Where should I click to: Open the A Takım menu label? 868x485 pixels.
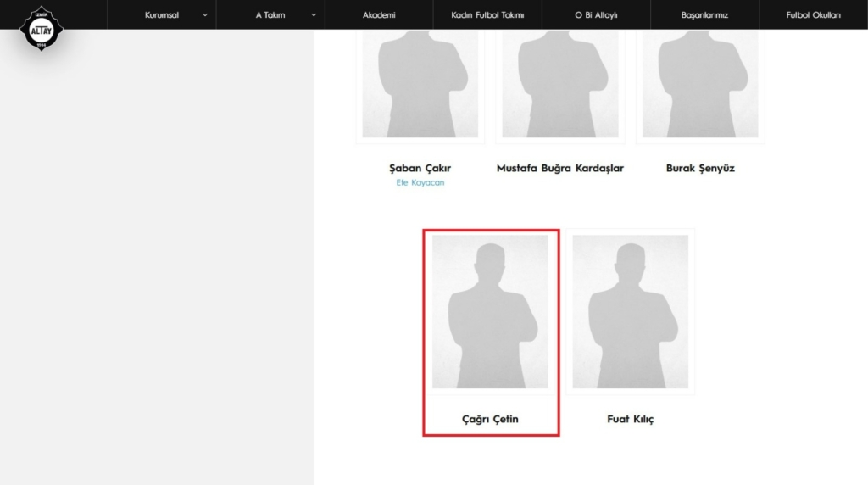(270, 15)
